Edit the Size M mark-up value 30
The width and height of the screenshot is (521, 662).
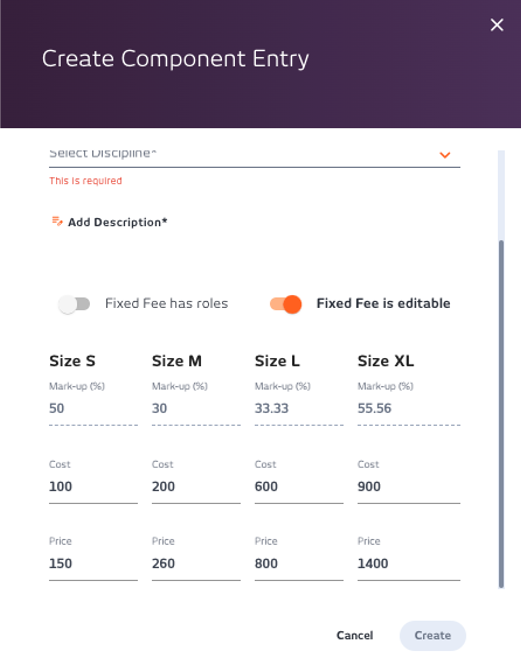(196, 408)
